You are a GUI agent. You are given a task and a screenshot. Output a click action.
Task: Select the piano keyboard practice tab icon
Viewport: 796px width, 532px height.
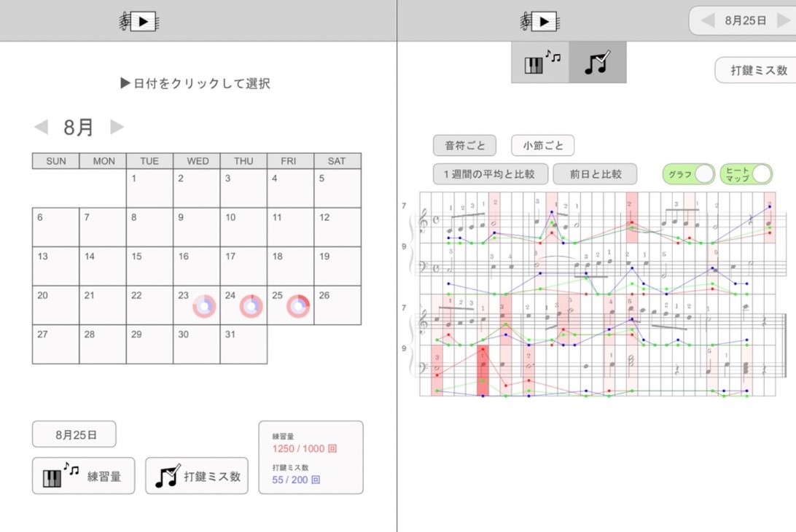click(x=540, y=63)
